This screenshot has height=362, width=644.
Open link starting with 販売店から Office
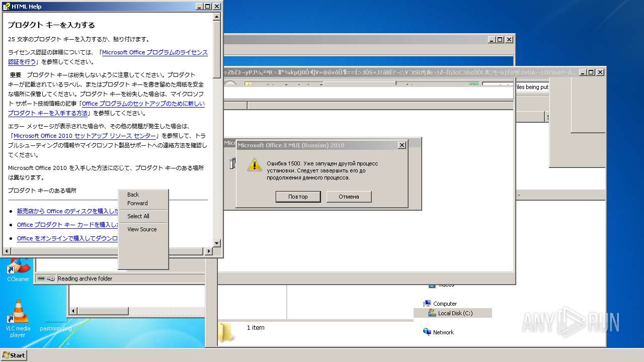point(68,211)
